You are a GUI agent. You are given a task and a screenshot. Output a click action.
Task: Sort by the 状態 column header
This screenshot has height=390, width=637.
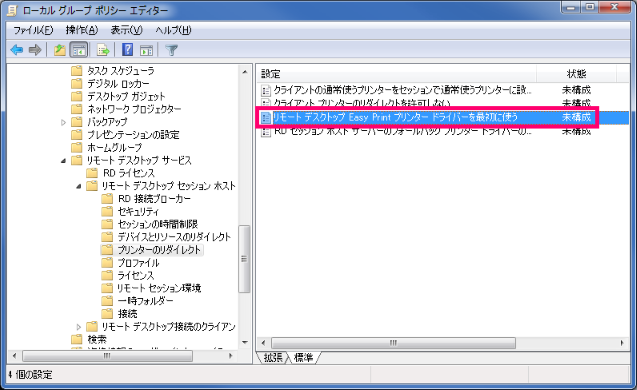pyautogui.click(x=576, y=74)
